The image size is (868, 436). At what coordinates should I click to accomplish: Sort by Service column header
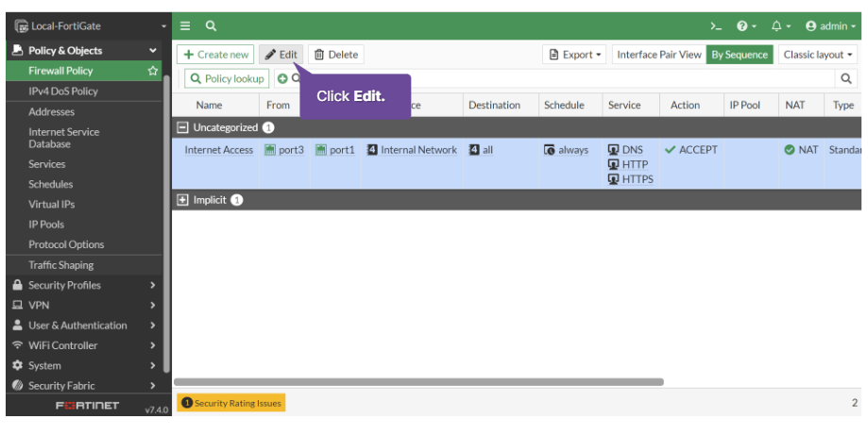[x=624, y=105]
